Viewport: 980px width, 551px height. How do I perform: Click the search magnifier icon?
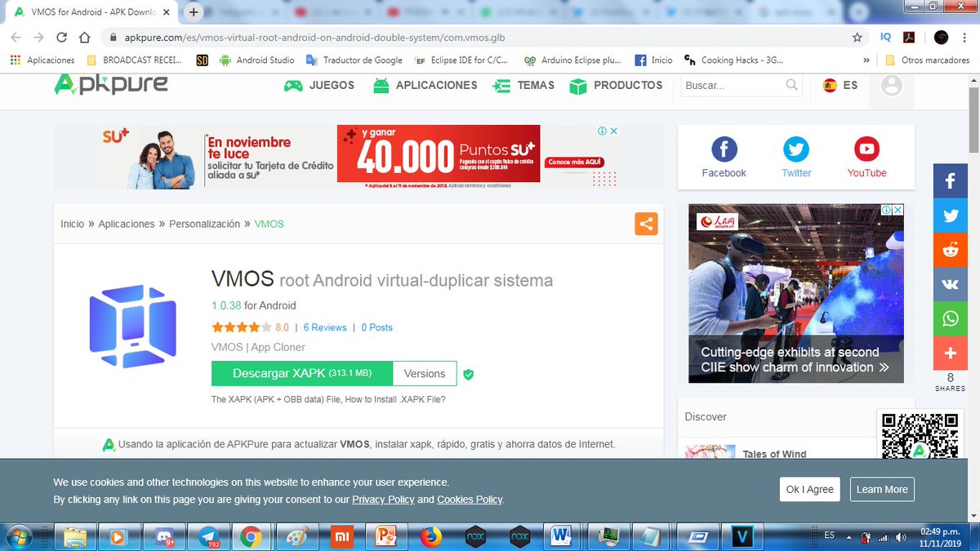pos(792,85)
